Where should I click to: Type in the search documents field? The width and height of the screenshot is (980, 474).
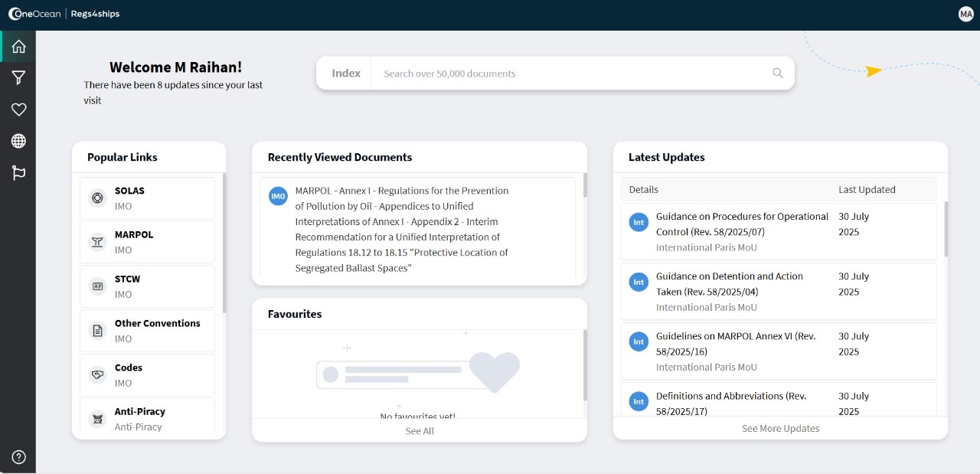click(x=567, y=74)
